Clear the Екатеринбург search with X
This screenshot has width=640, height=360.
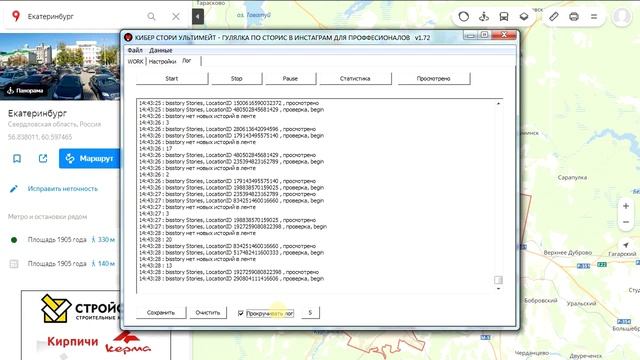(176, 17)
